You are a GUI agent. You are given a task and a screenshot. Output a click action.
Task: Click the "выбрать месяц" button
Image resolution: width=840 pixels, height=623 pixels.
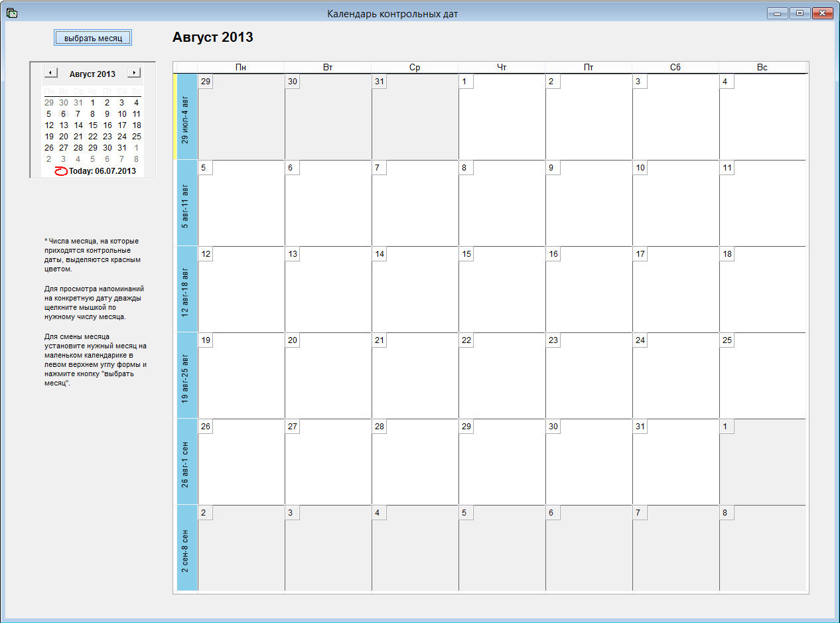point(93,38)
